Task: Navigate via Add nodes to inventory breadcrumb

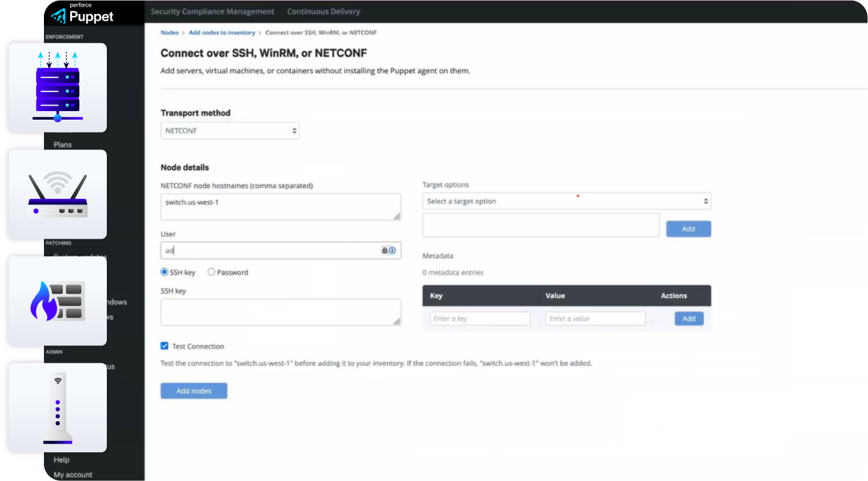Action: [x=222, y=32]
